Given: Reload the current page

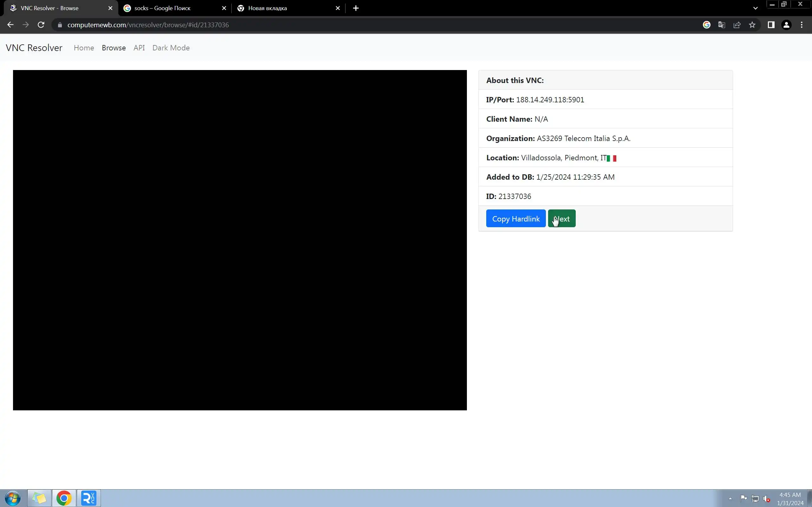Looking at the screenshot, I should tap(41, 25).
